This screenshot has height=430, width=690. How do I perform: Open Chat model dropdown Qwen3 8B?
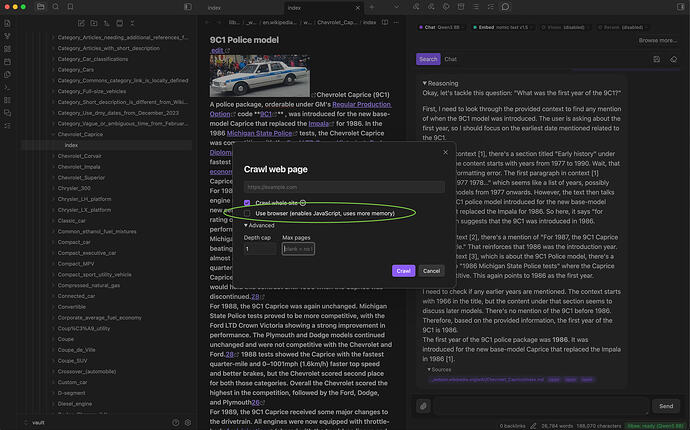click(x=440, y=27)
